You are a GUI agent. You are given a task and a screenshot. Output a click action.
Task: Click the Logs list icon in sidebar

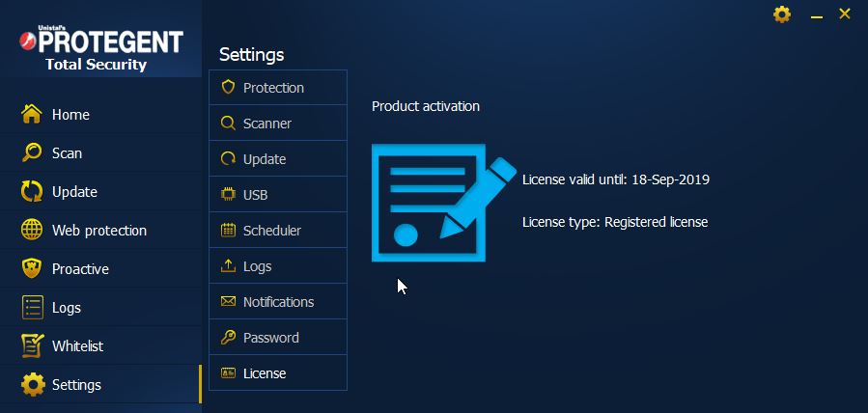[33, 308]
